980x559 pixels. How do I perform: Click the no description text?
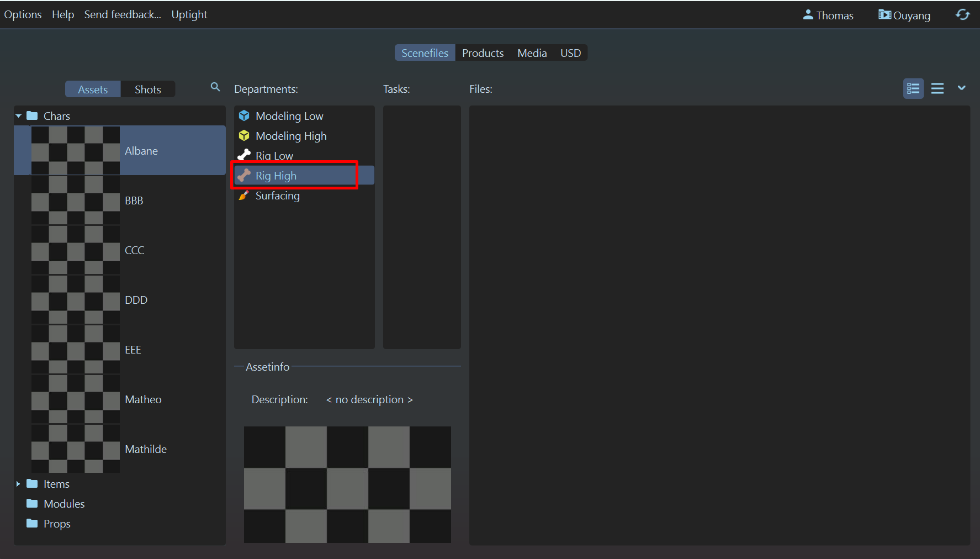[369, 399]
